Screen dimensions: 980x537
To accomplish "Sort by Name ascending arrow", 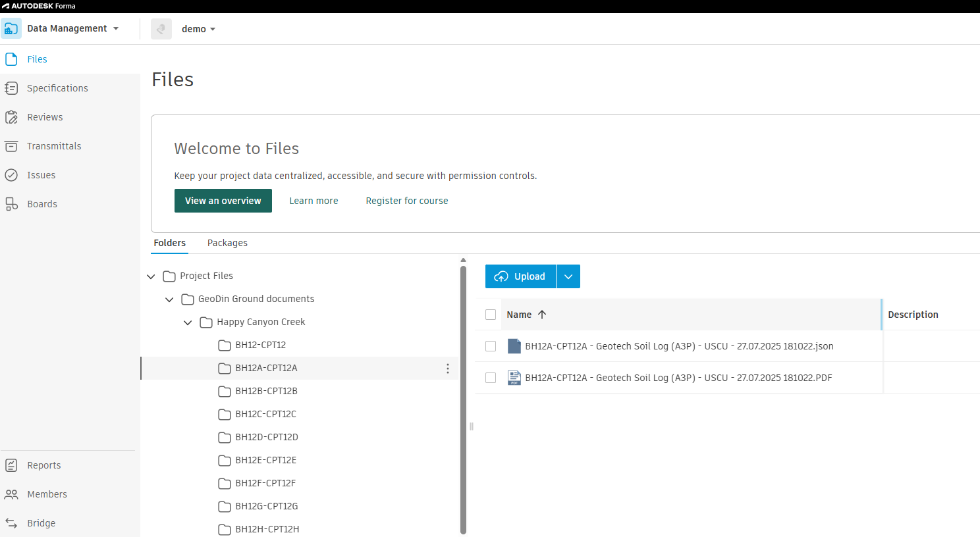I will (x=542, y=315).
